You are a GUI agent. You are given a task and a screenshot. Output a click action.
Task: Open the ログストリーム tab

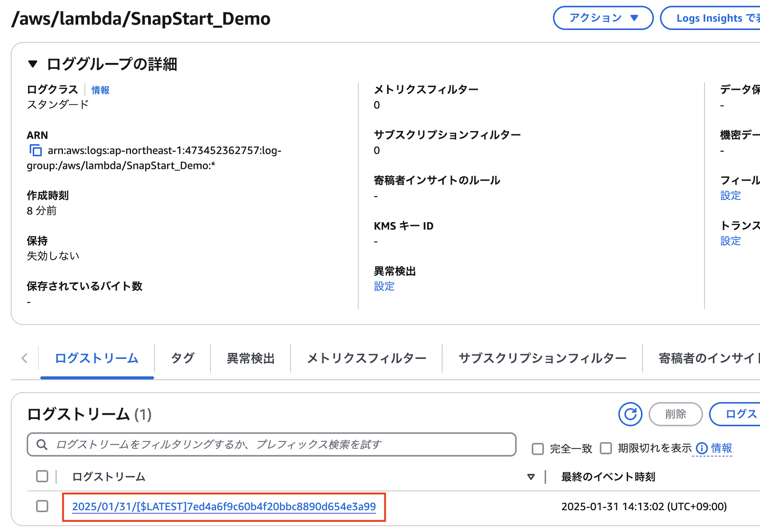97,358
